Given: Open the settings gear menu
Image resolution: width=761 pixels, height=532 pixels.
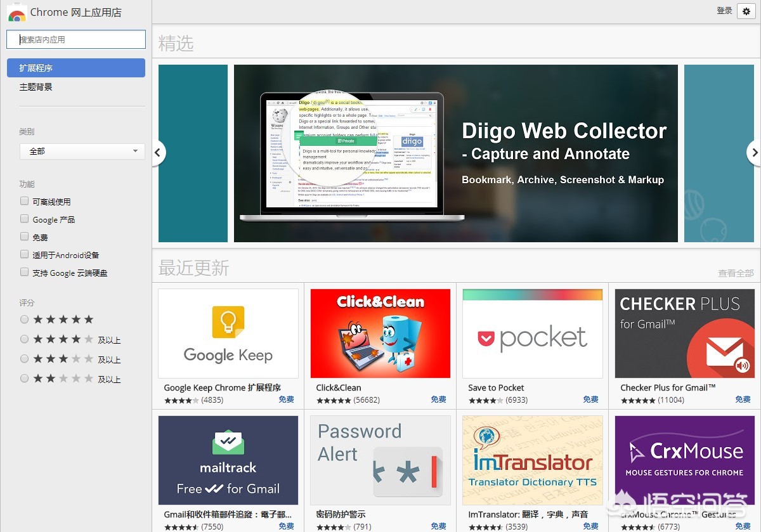Looking at the screenshot, I should [x=746, y=11].
